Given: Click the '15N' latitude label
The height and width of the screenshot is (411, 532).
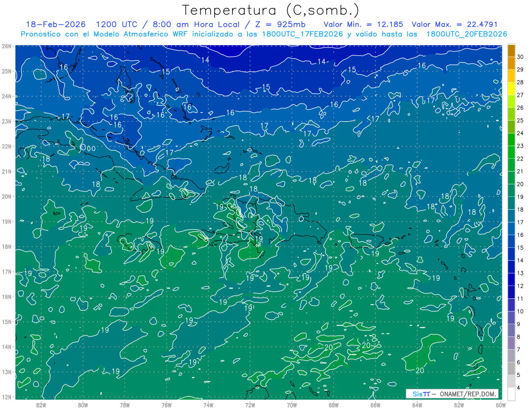Looking at the screenshot, I should 7,321.
